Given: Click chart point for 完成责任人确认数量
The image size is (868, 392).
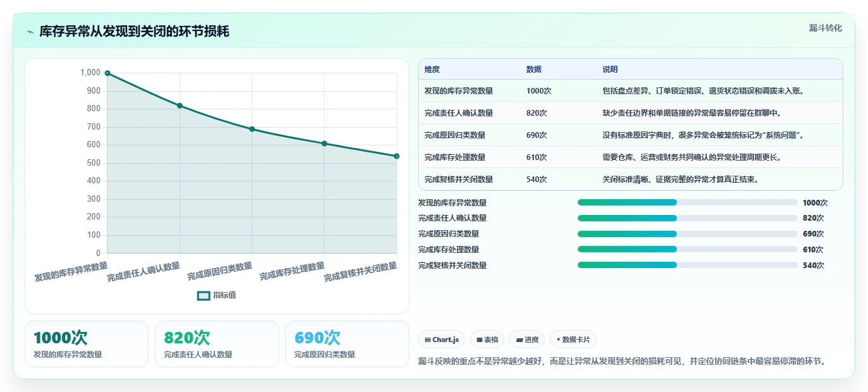Looking at the screenshot, I should pos(180,106).
